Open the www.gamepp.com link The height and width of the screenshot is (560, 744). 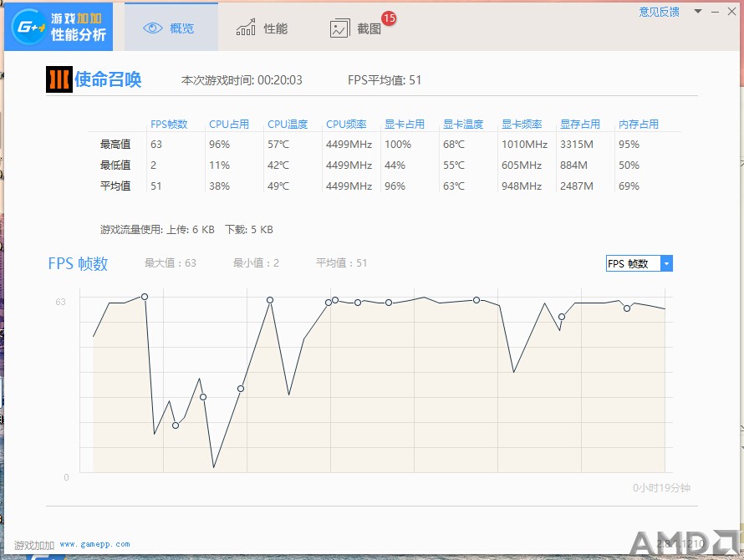(95, 544)
